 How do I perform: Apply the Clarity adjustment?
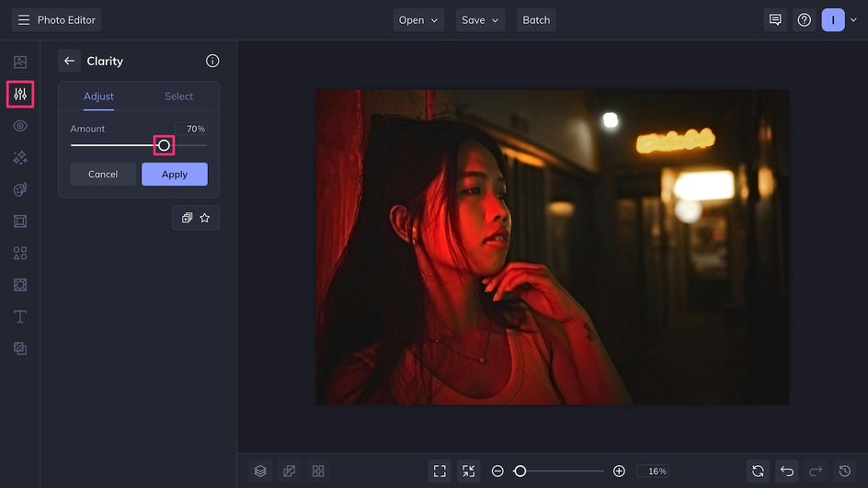(175, 175)
